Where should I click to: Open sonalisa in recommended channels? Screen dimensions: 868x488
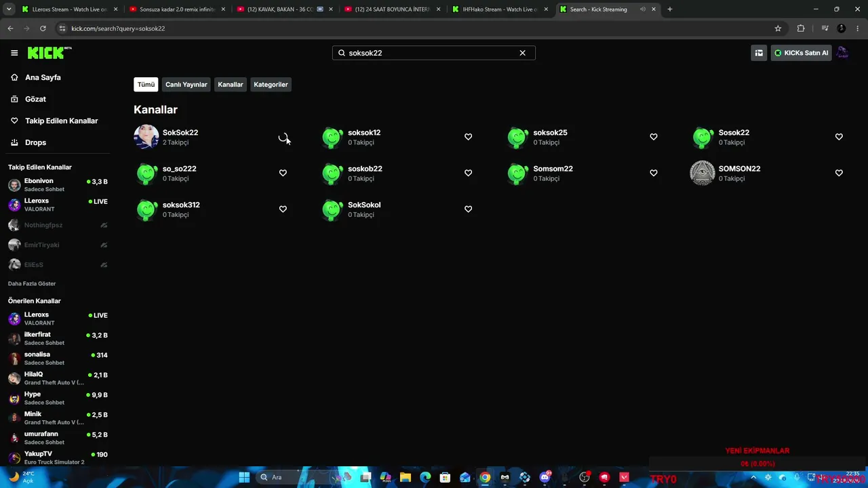[x=58, y=358]
